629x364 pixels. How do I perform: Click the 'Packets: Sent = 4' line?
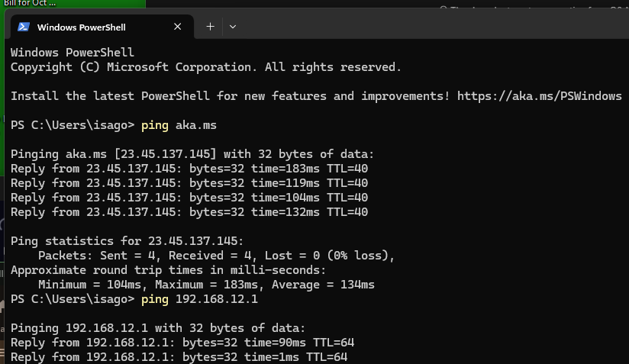click(217, 256)
